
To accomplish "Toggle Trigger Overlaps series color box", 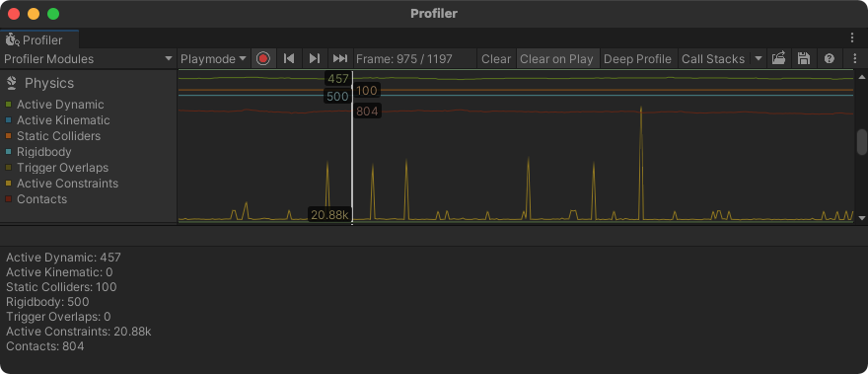I will tap(8, 168).
